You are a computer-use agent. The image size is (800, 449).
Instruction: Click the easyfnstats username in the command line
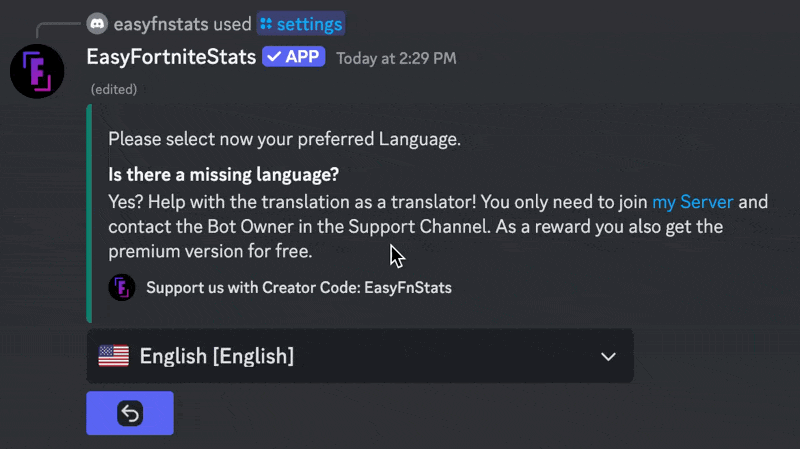[x=162, y=23]
